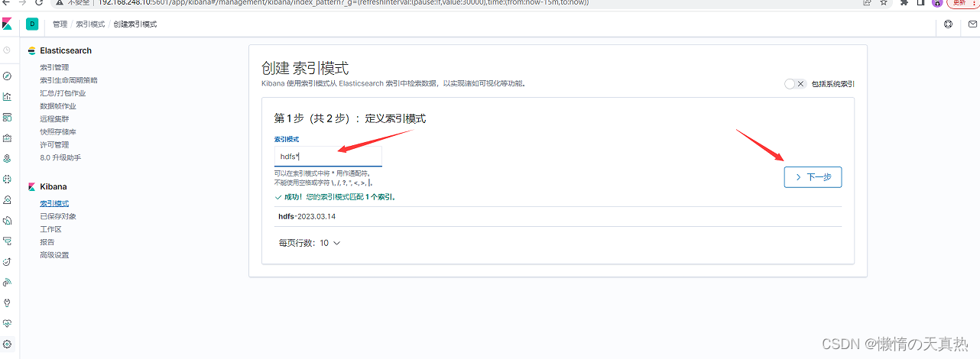Open the newsfeed mail icon

coord(972,24)
